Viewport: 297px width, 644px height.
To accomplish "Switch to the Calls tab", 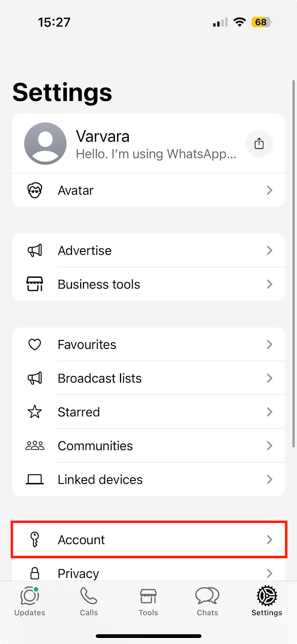I will [x=89, y=602].
